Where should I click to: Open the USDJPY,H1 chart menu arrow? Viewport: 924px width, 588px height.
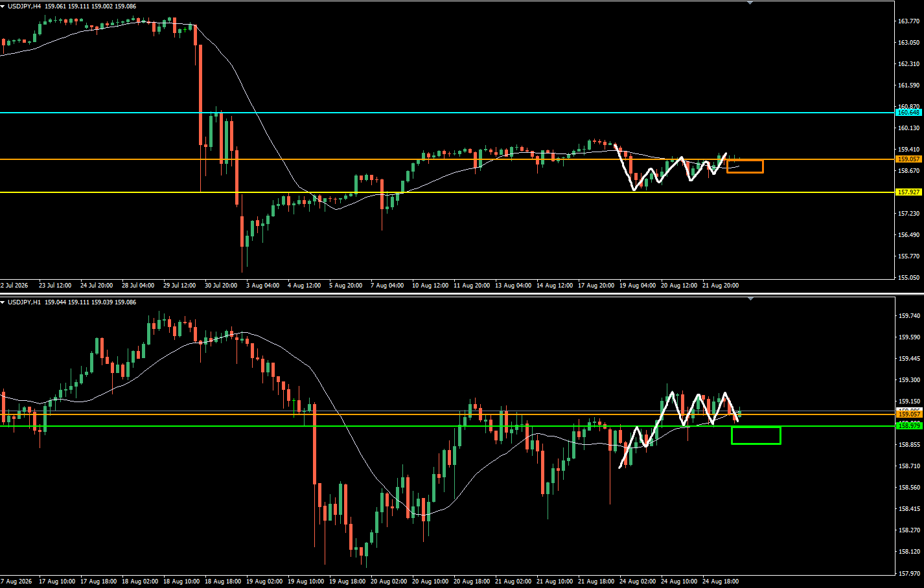point(3,302)
